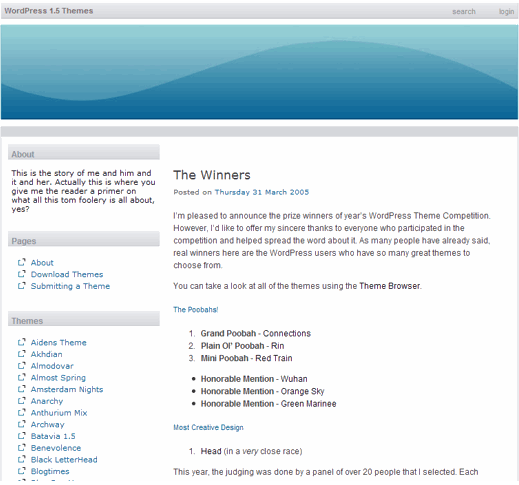Image resolution: width=519 pixels, height=485 pixels.
Task: Click Honorable Mention - Green Marinee entry
Action: [268, 404]
